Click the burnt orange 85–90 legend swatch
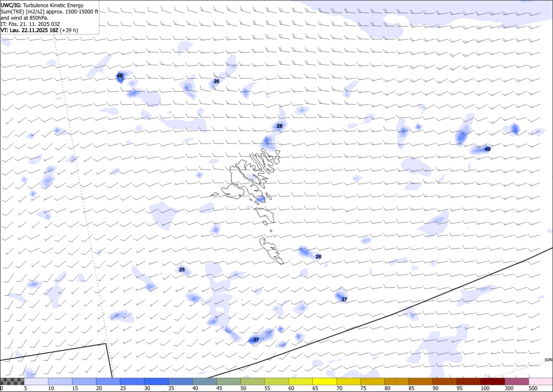This screenshot has width=553, height=392. pyautogui.click(x=420, y=381)
